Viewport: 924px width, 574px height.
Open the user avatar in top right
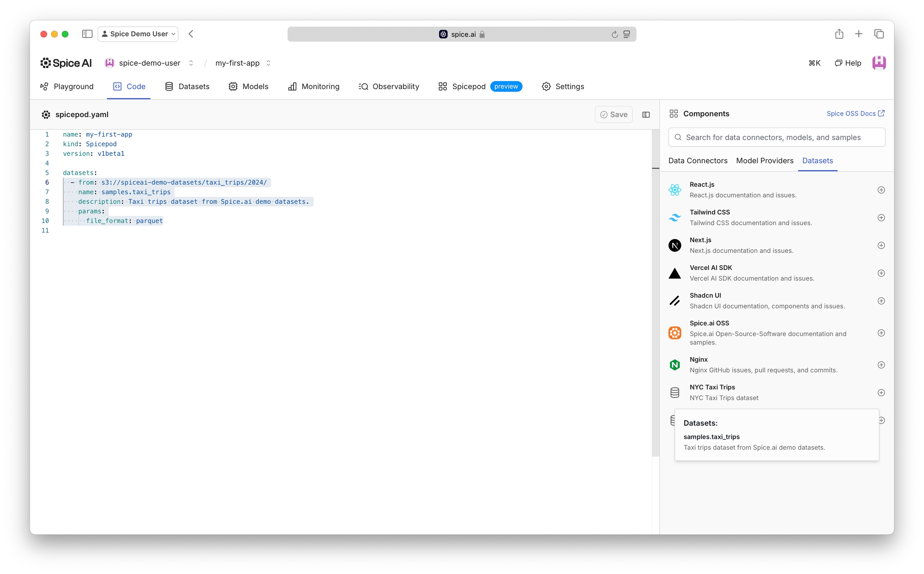[x=879, y=63]
